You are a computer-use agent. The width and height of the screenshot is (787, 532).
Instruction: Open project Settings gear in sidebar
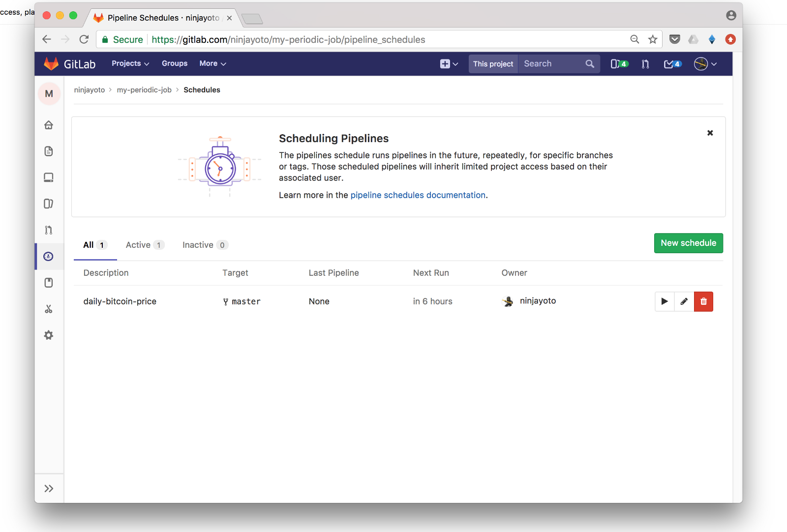(49, 335)
